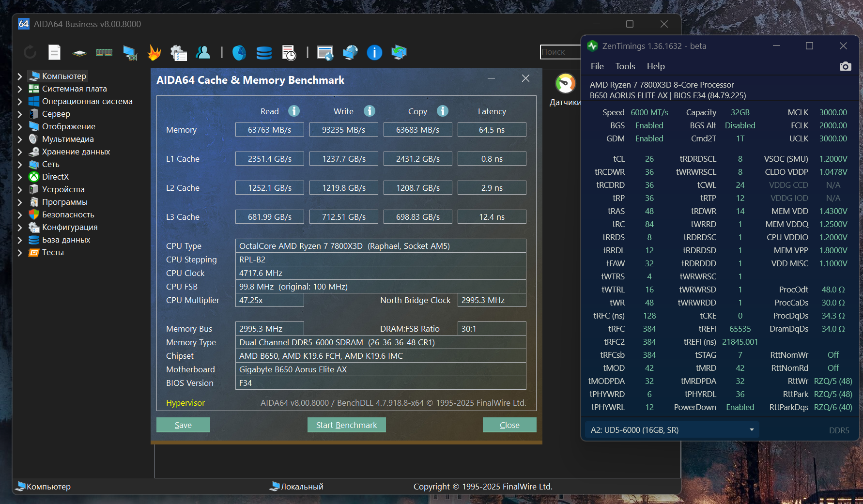The width and height of the screenshot is (863, 504).
Task: Click the orange Тесты tree icon
Action: (34, 252)
